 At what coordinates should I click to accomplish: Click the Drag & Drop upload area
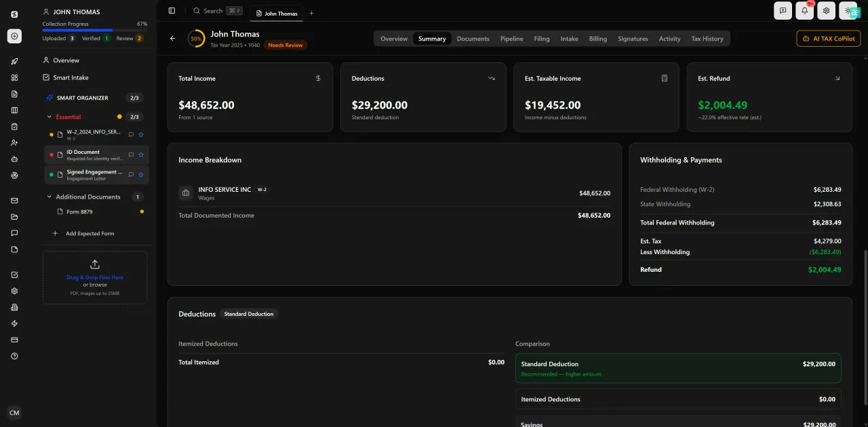[x=95, y=278]
